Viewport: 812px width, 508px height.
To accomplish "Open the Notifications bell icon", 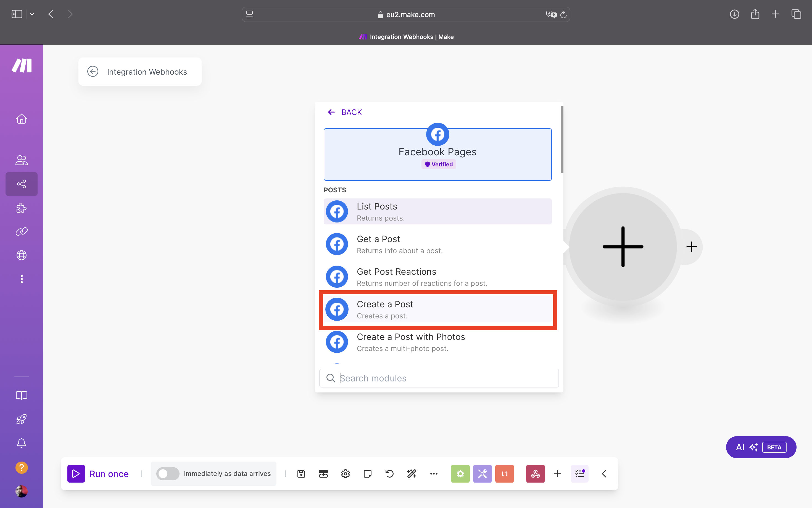I will point(22,443).
